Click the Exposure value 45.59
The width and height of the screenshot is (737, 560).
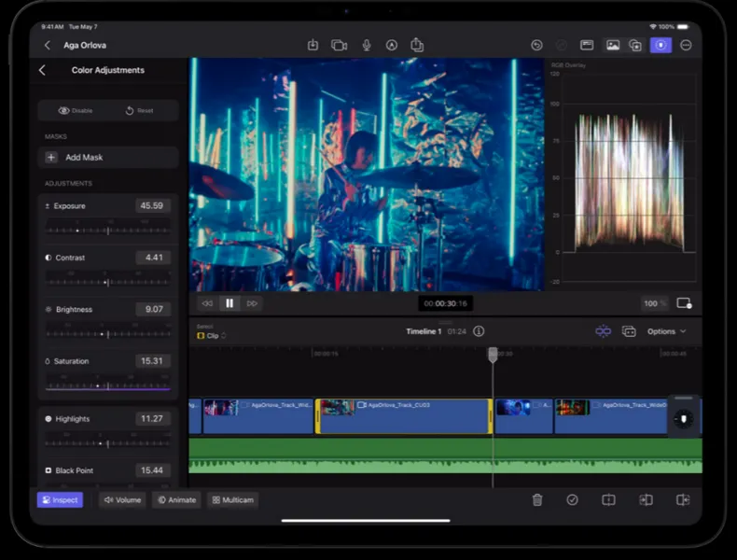[152, 205]
